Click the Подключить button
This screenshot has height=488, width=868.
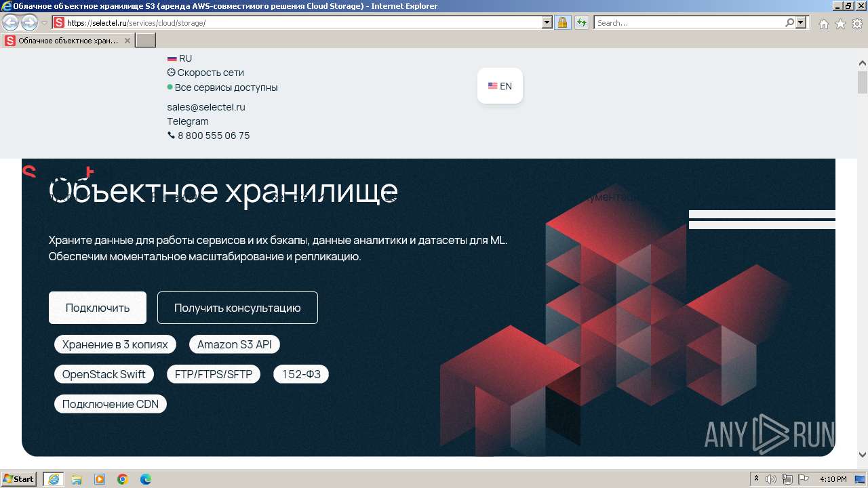point(98,308)
